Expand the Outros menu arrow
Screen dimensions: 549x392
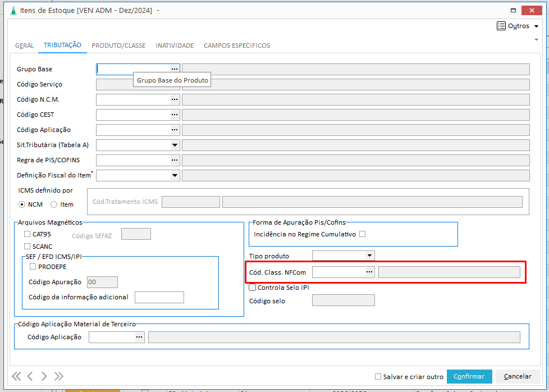pyautogui.click(x=537, y=26)
